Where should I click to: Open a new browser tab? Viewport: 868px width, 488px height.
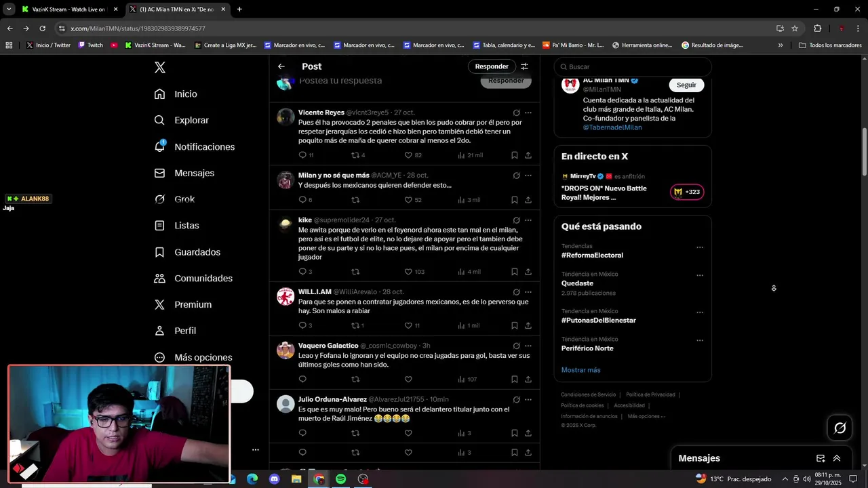click(x=239, y=9)
